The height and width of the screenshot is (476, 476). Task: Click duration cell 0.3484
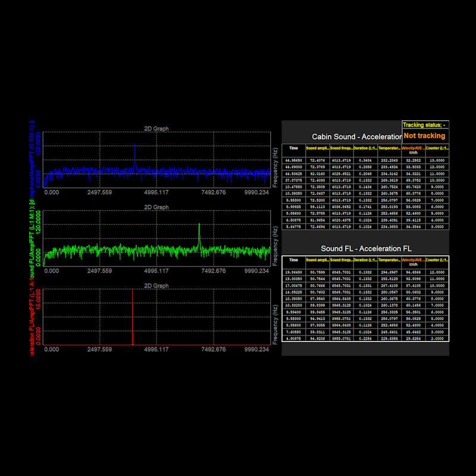[365, 160]
